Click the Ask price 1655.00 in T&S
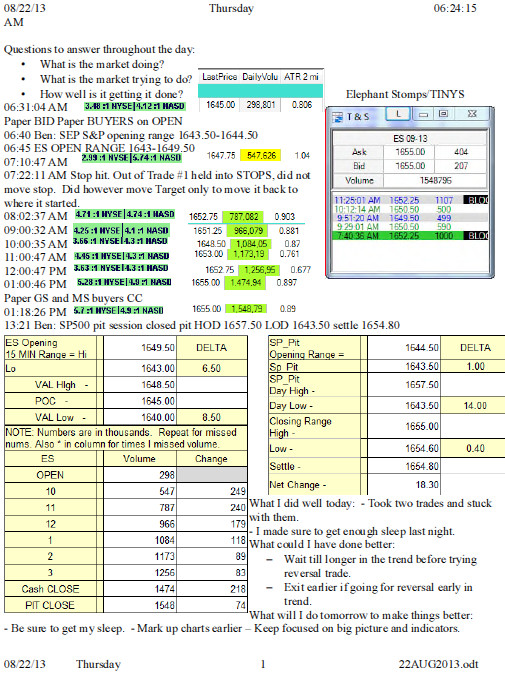This screenshot has width=505, height=675. click(409, 152)
